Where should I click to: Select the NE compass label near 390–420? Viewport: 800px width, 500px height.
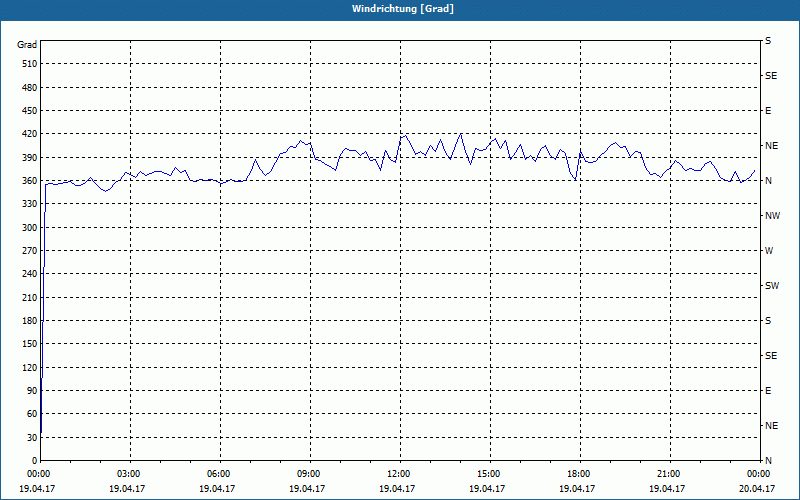771,146
